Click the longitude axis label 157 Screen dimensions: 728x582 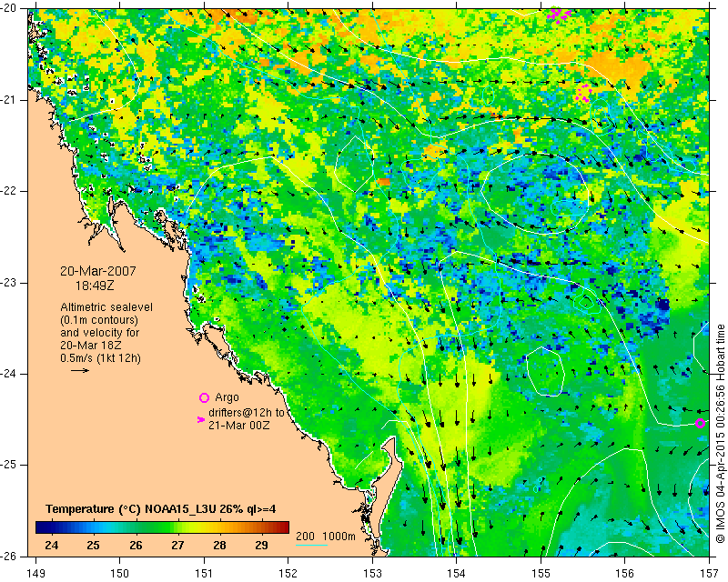709,574
